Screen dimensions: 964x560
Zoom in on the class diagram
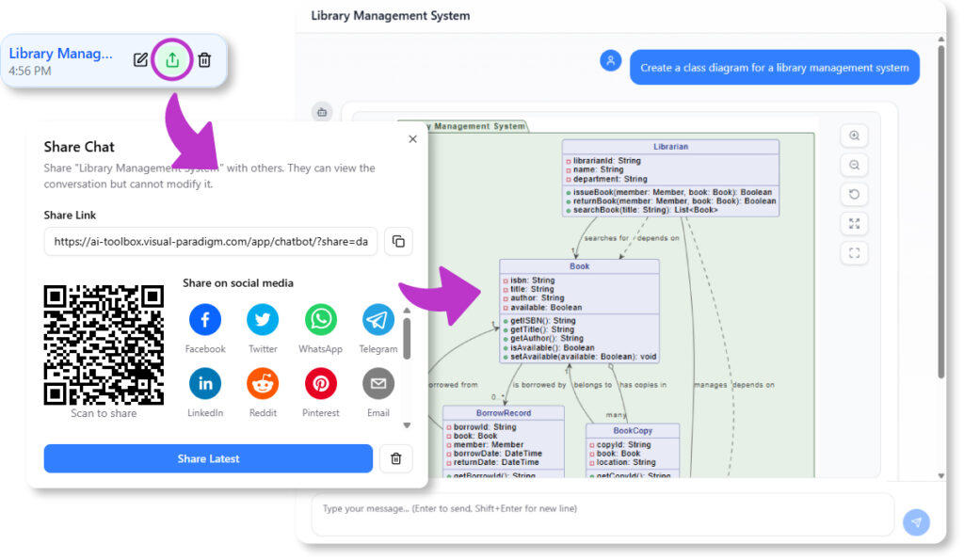pyautogui.click(x=854, y=135)
